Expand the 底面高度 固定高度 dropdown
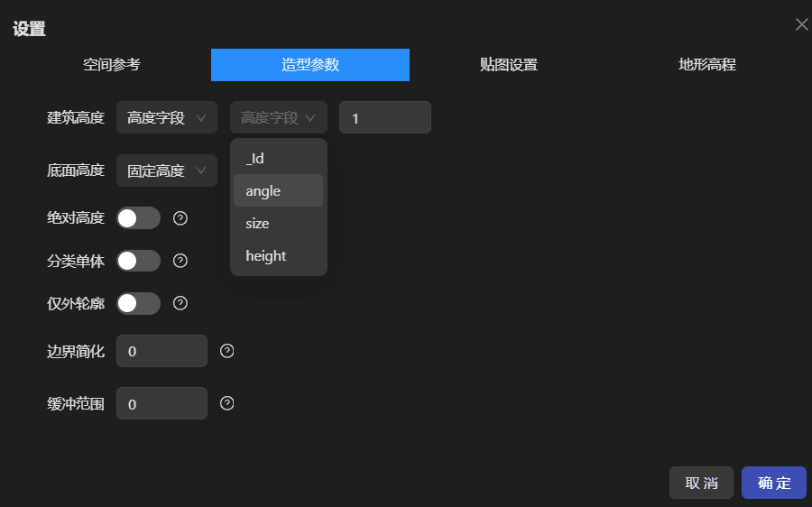 (x=166, y=171)
